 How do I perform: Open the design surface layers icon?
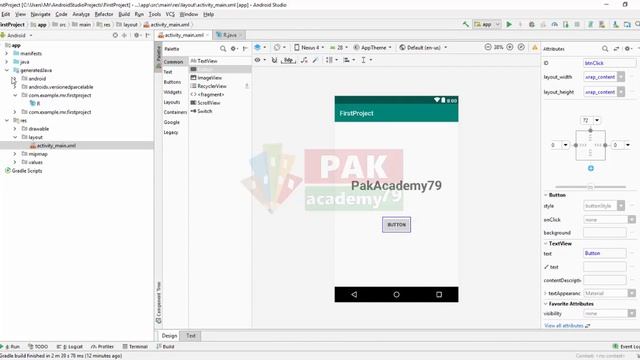tap(258, 47)
